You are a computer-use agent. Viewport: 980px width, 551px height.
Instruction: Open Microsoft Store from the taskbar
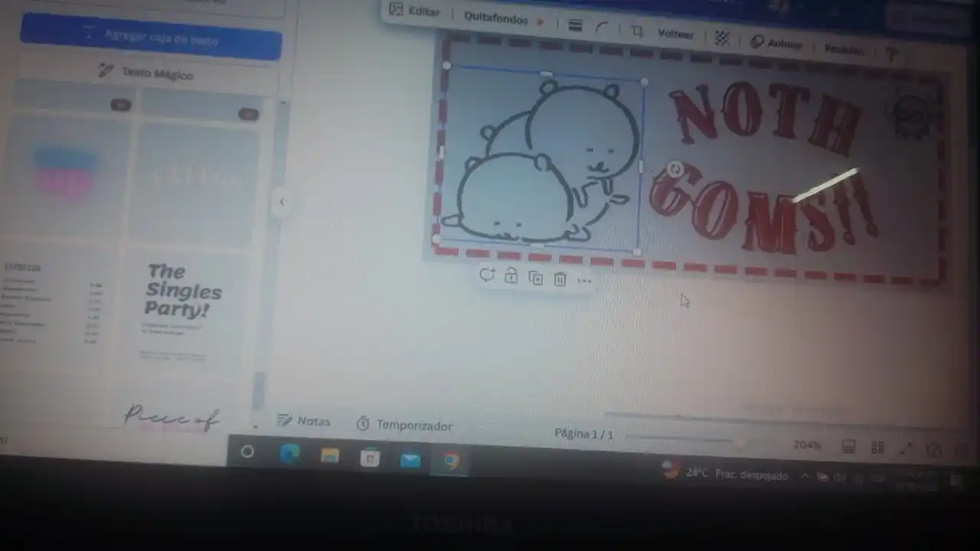click(x=371, y=458)
